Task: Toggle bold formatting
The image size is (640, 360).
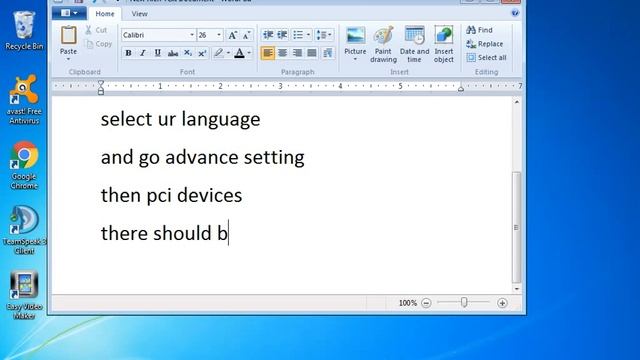Action: point(128,53)
